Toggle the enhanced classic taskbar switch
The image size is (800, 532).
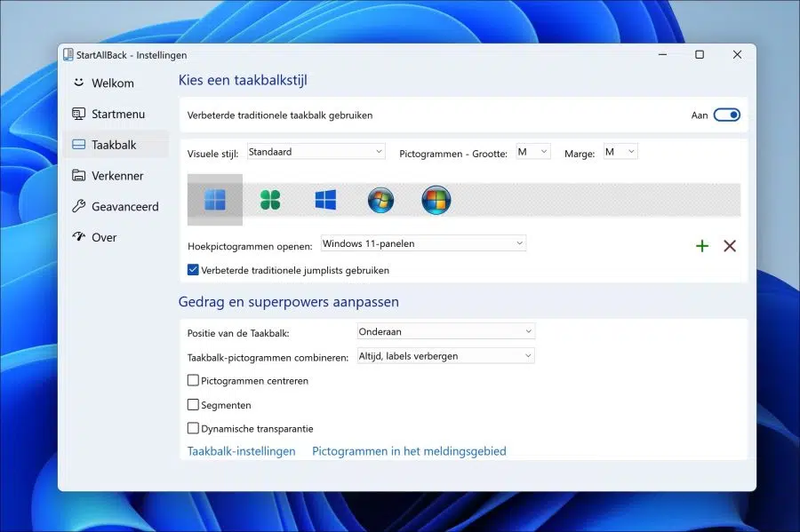(x=726, y=115)
